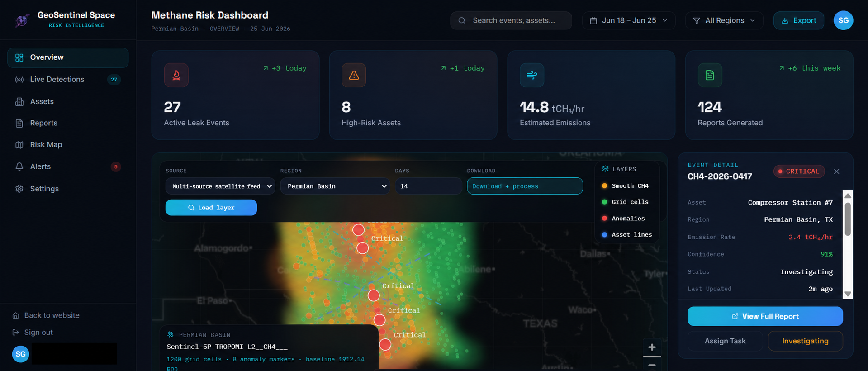The width and height of the screenshot is (868, 371).
Task: Open the Jun 18 – Jun 25 date range dropdown
Action: pyautogui.click(x=629, y=20)
